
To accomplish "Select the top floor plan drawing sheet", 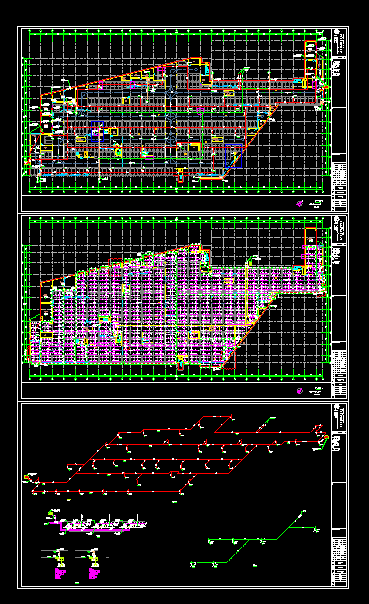I will point(183,119).
